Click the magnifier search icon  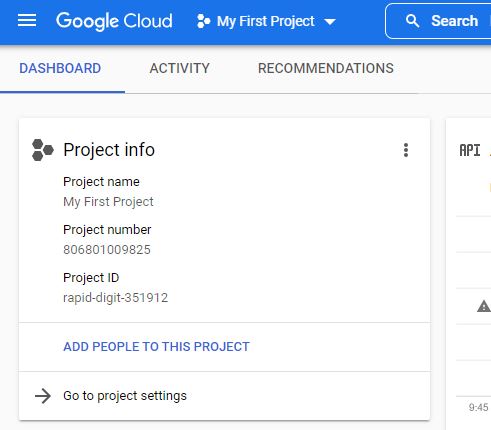[x=412, y=21]
